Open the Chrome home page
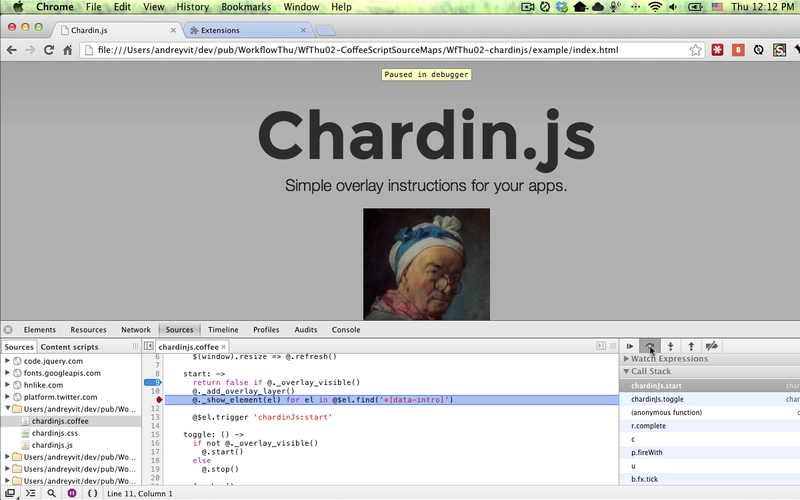This screenshot has width=800, height=500. [67, 50]
